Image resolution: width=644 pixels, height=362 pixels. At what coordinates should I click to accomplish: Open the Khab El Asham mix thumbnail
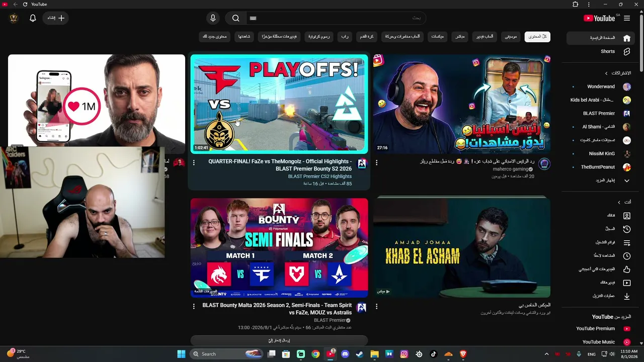(x=462, y=247)
